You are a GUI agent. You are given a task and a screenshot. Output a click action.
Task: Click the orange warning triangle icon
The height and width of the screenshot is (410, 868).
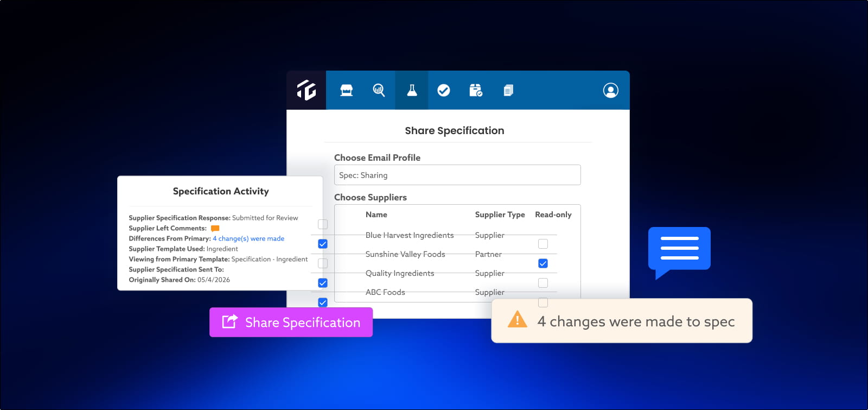click(x=517, y=319)
